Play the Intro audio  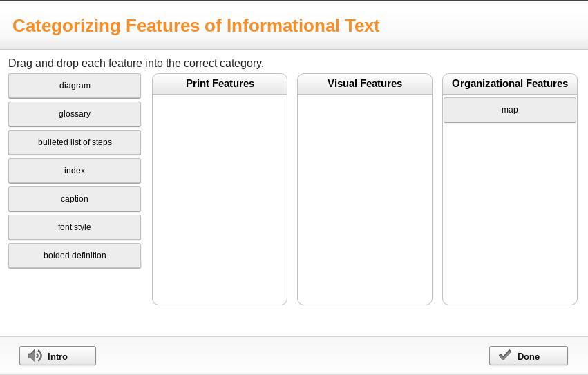[x=57, y=356]
